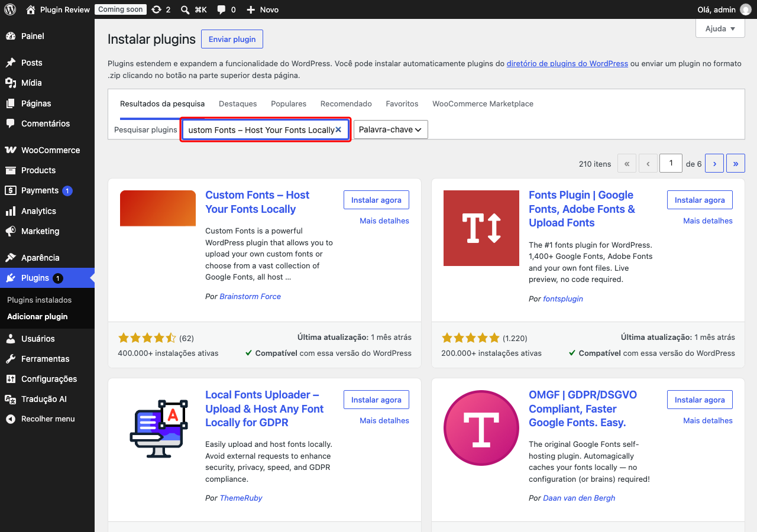The height and width of the screenshot is (532, 757).
Task: Open the WordPress logo menu
Action: pyautogui.click(x=10, y=9)
